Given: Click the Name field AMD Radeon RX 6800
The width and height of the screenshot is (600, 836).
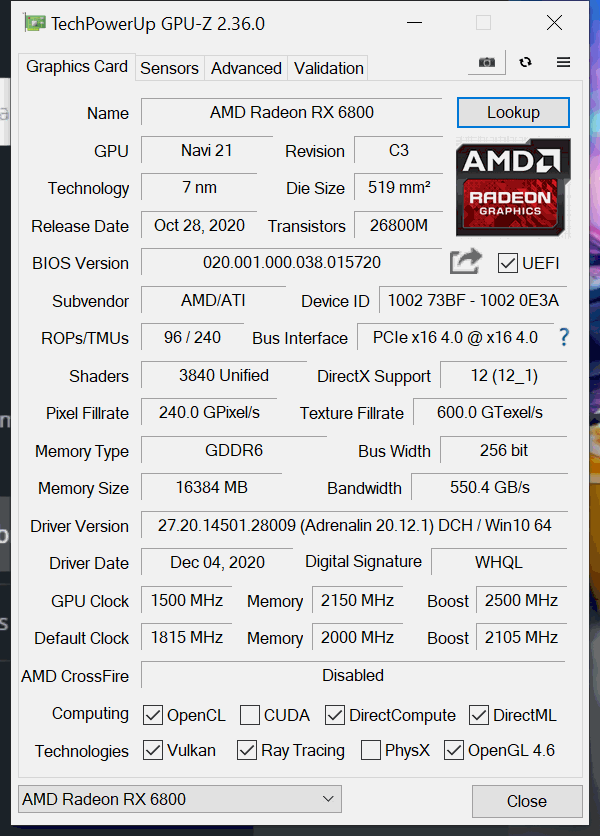Looking at the screenshot, I should click(292, 112).
